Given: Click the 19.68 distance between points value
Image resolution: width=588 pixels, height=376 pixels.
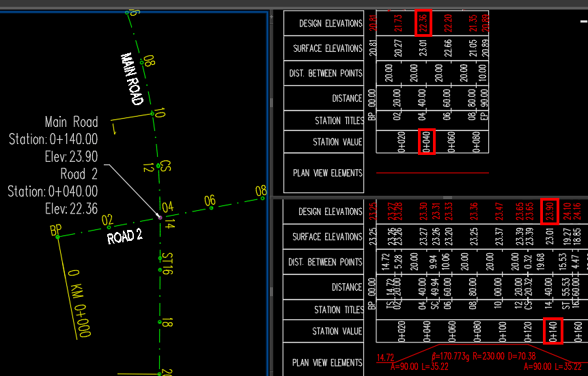Looking at the screenshot, I should 540,261.
